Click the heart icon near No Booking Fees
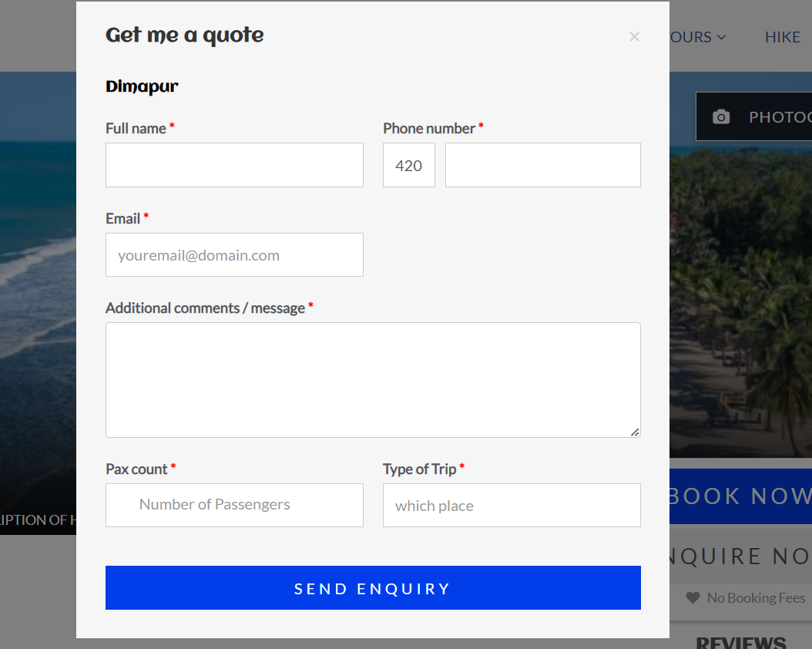 pos(693,597)
